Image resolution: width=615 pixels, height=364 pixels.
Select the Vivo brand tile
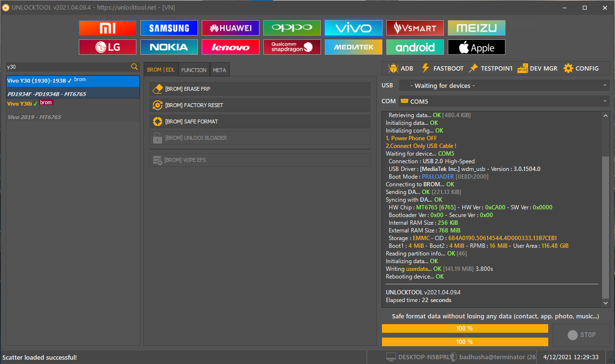354,28
